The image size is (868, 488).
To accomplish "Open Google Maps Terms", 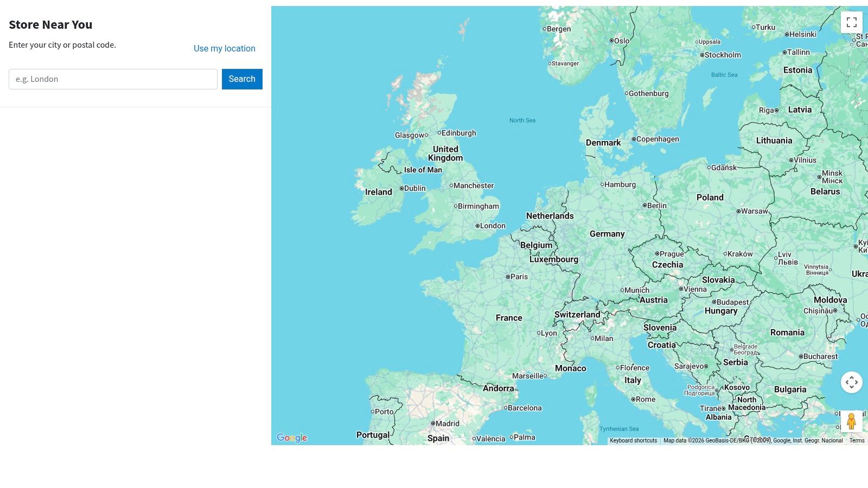I will tap(858, 440).
